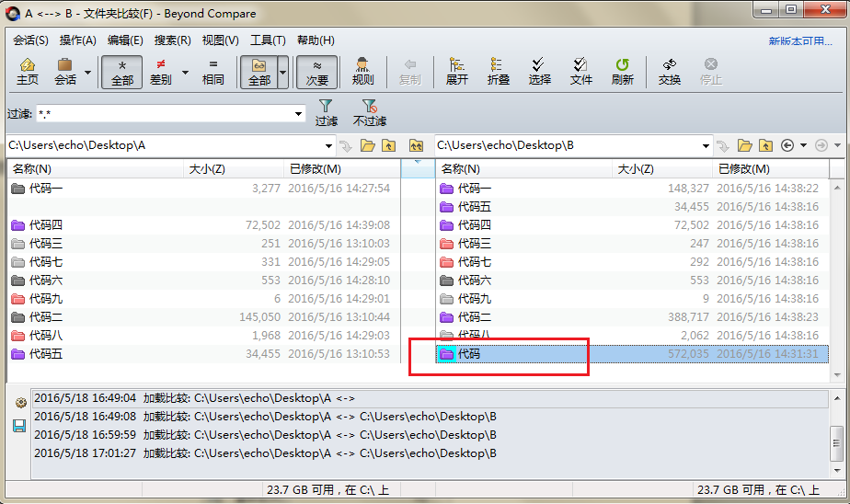Viewport: 850px width, 504px height.
Task: Sort right pane by 已修改(M) column
Action: coord(770,169)
